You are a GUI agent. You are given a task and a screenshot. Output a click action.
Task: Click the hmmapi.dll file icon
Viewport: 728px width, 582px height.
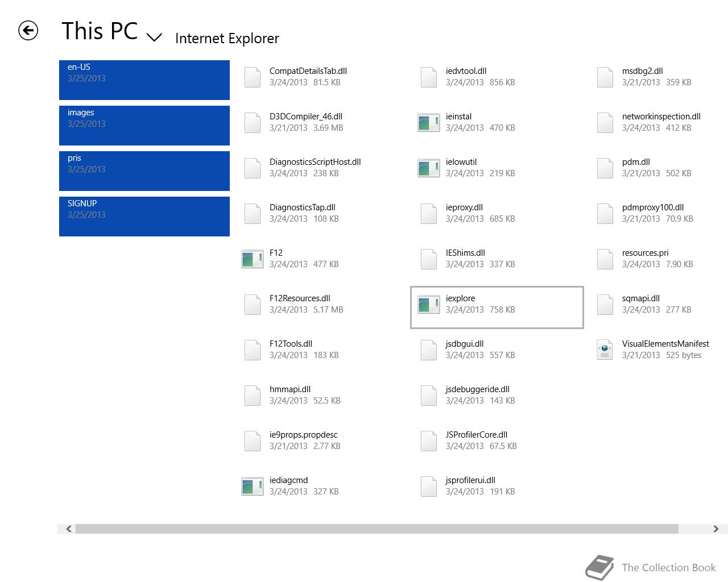click(x=253, y=396)
